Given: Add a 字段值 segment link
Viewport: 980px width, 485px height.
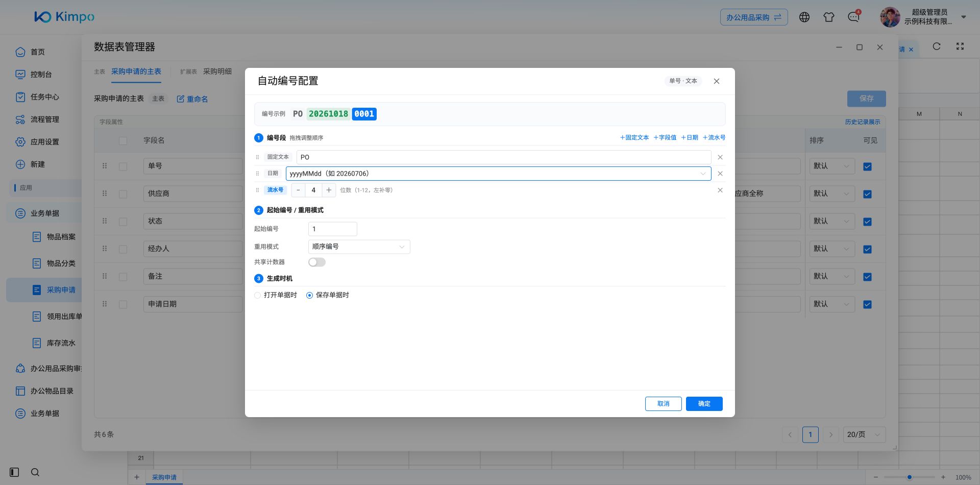Looking at the screenshot, I should coord(665,138).
